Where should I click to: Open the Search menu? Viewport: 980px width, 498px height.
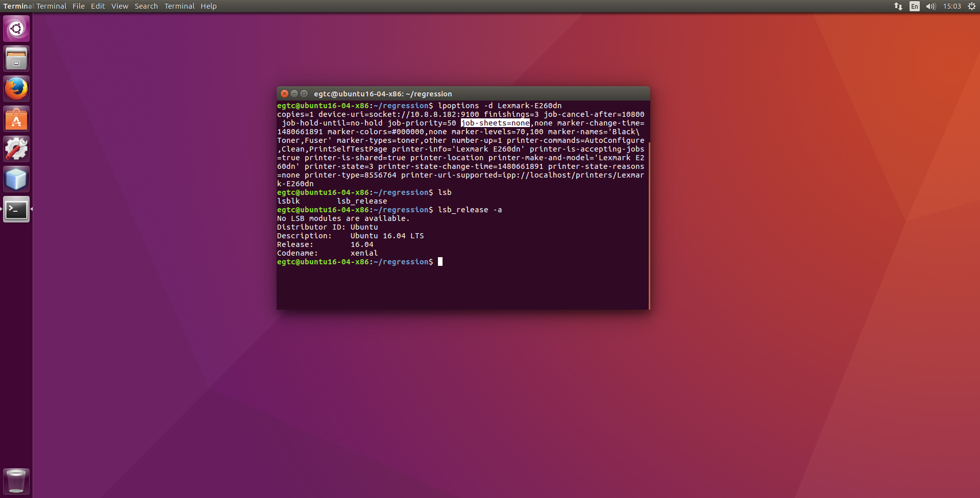click(x=146, y=6)
